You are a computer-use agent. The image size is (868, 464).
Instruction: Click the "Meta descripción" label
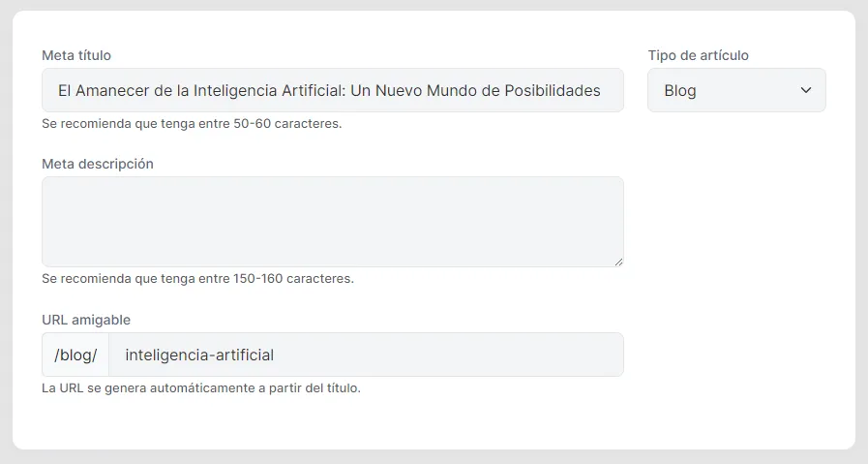pos(98,164)
